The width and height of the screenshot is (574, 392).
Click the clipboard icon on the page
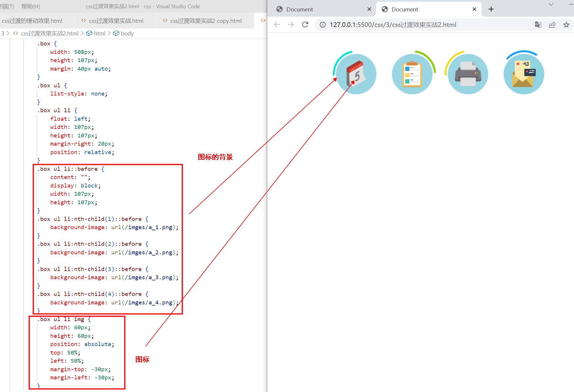click(412, 74)
